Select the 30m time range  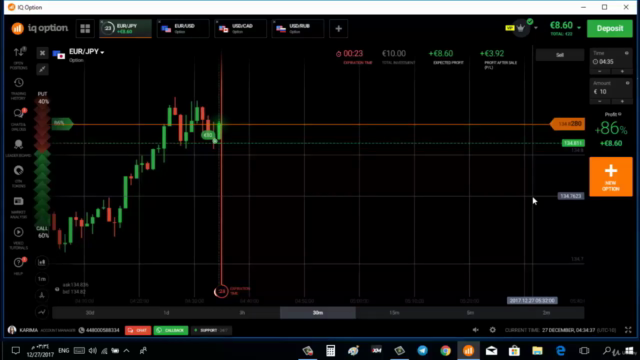[x=318, y=313]
